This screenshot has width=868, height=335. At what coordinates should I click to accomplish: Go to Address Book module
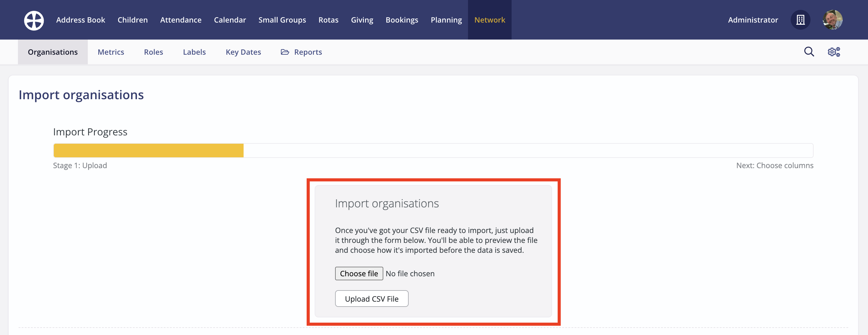click(x=81, y=20)
